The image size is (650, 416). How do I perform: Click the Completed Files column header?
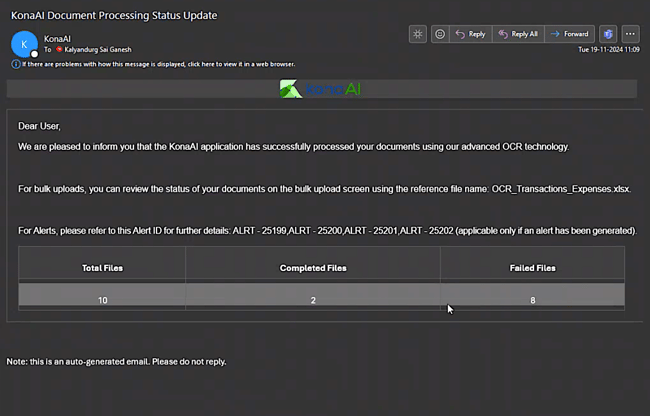pos(312,268)
